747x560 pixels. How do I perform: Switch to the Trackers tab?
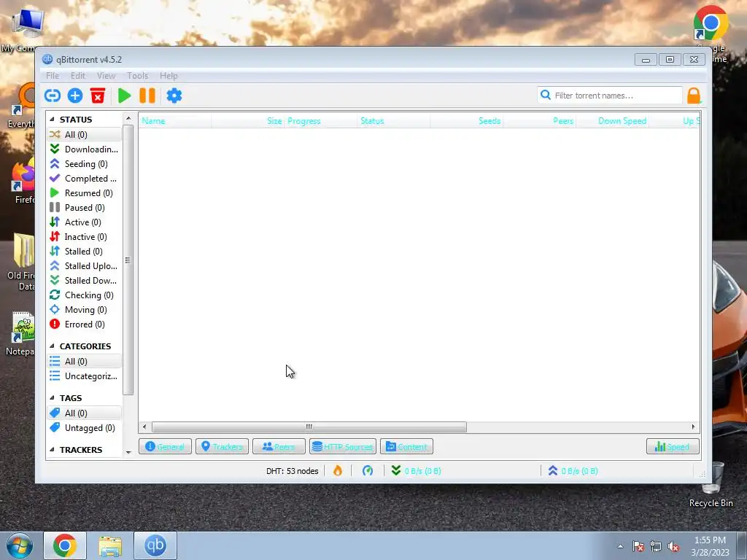[x=222, y=447]
